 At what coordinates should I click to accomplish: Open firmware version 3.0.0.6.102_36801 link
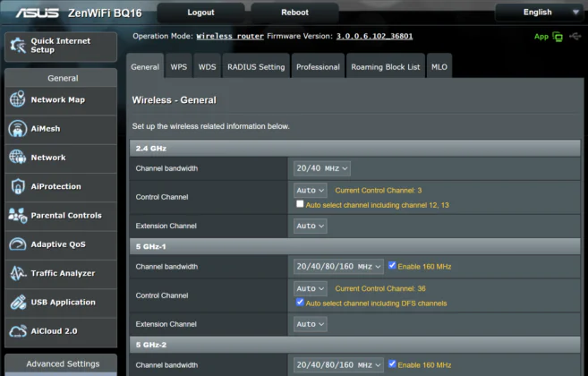tap(374, 37)
